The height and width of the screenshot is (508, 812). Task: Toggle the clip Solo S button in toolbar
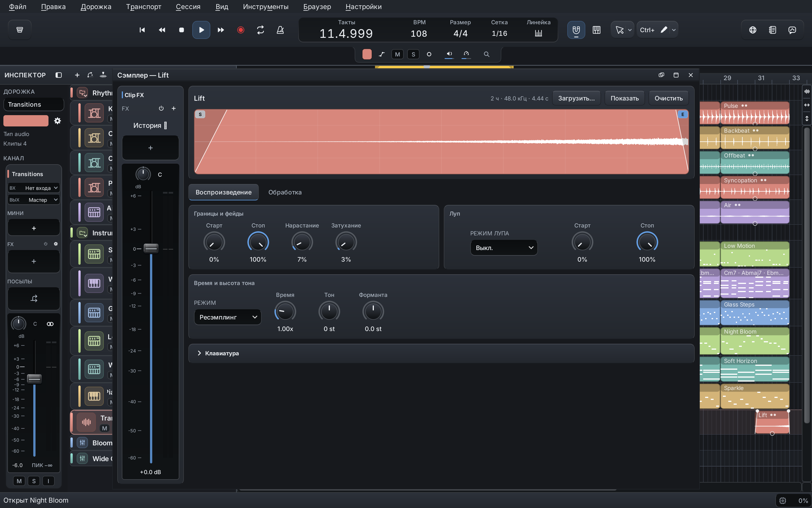413,54
